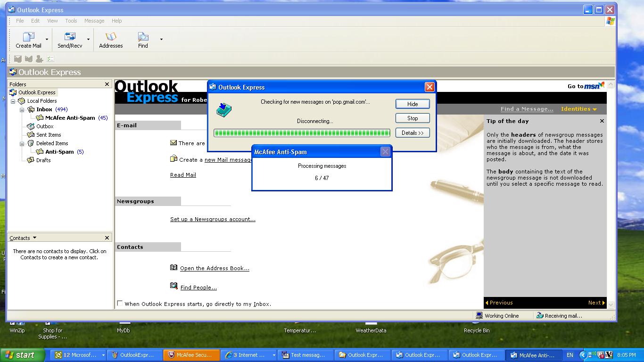The width and height of the screenshot is (644, 362).
Task: Open the Identities dropdown
Action: [578, 109]
